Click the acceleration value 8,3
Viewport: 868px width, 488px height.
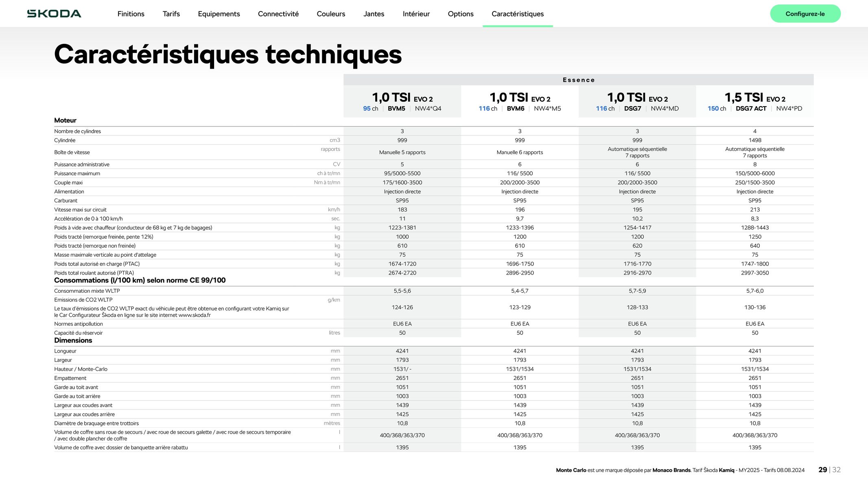755,219
